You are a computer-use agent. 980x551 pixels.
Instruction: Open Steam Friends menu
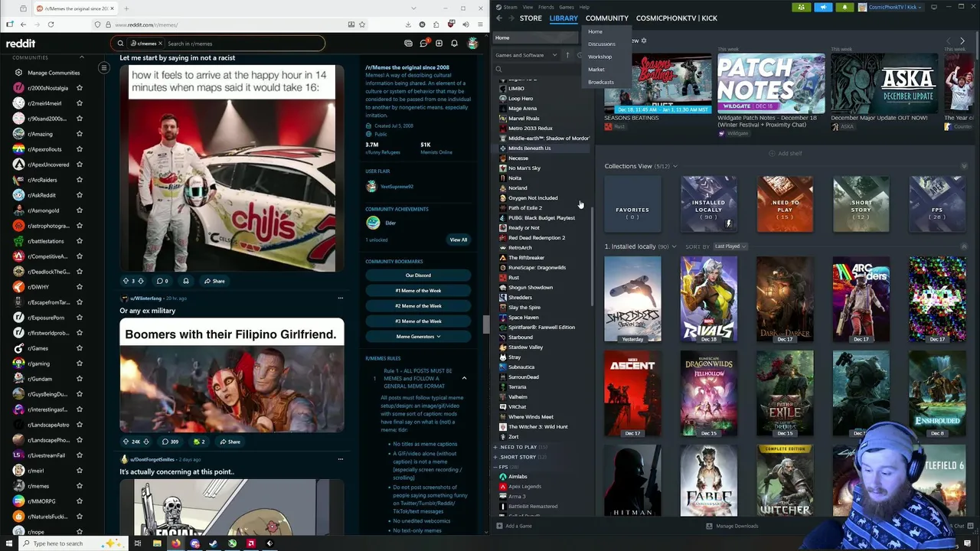(x=546, y=7)
